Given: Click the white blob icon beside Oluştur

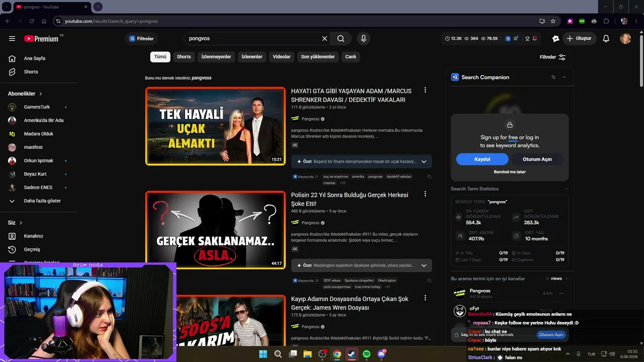Looking at the screenshot, I should pyautogui.click(x=555, y=39).
